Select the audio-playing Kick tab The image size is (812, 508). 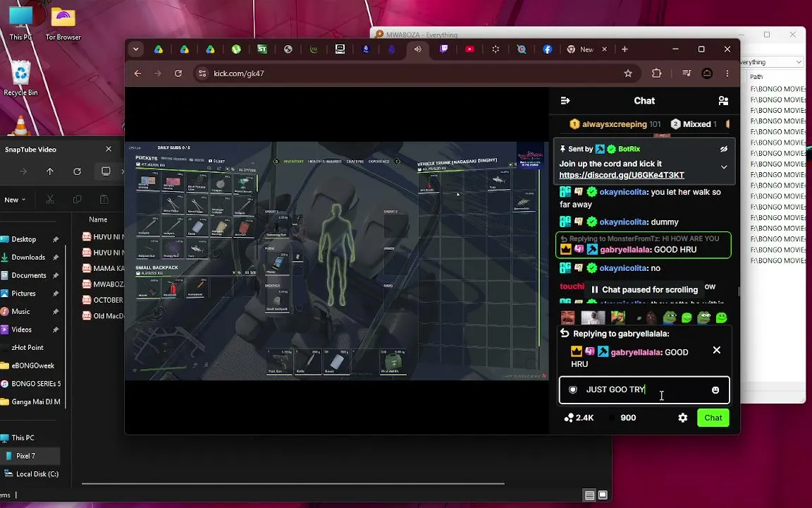417,49
